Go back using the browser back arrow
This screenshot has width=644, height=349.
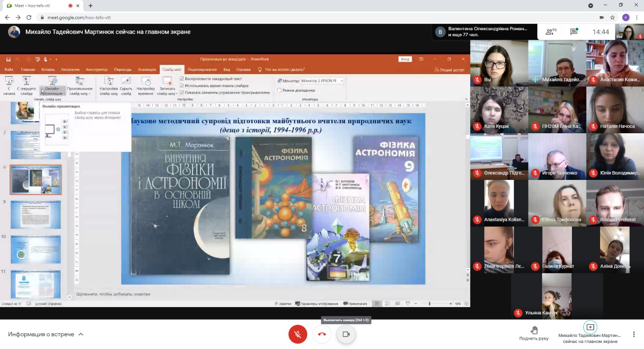point(7,17)
